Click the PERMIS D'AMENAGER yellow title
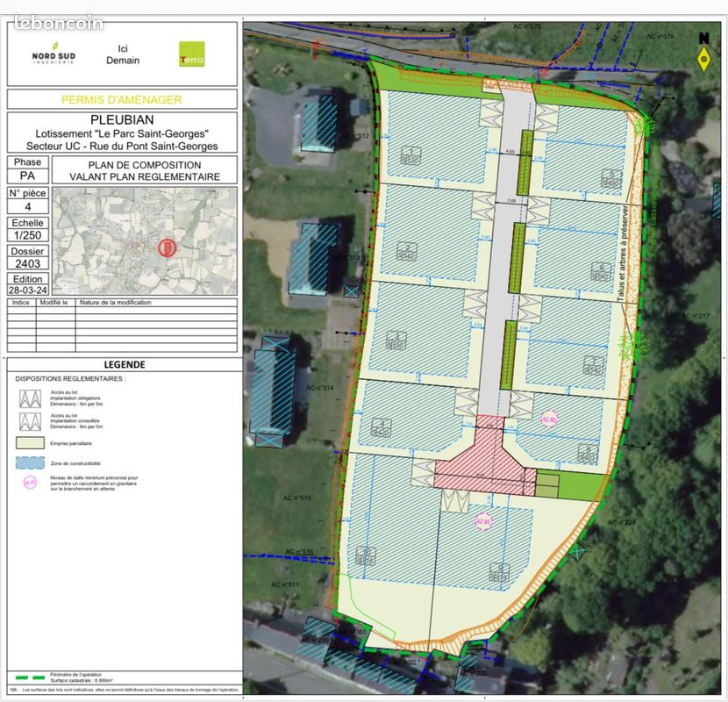The image size is (728, 702). pyautogui.click(x=122, y=99)
